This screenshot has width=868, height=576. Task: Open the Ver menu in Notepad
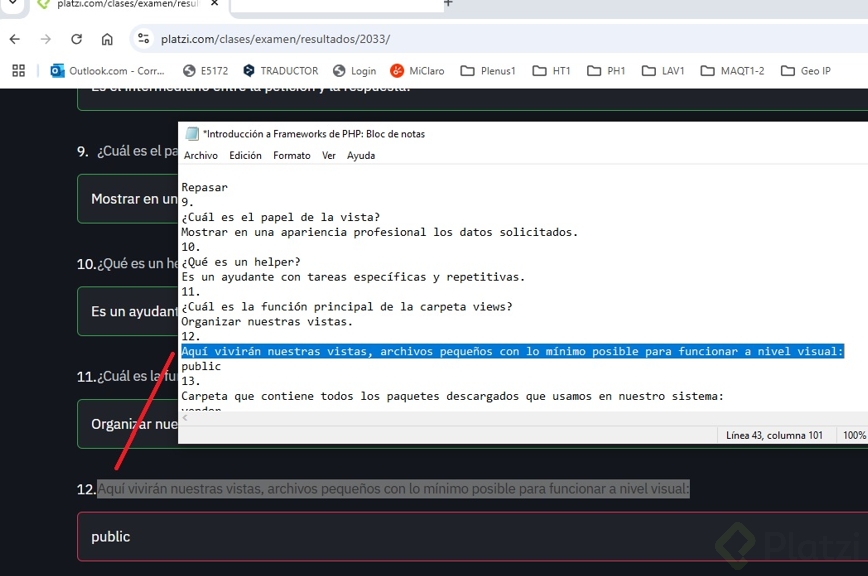click(x=329, y=155)
